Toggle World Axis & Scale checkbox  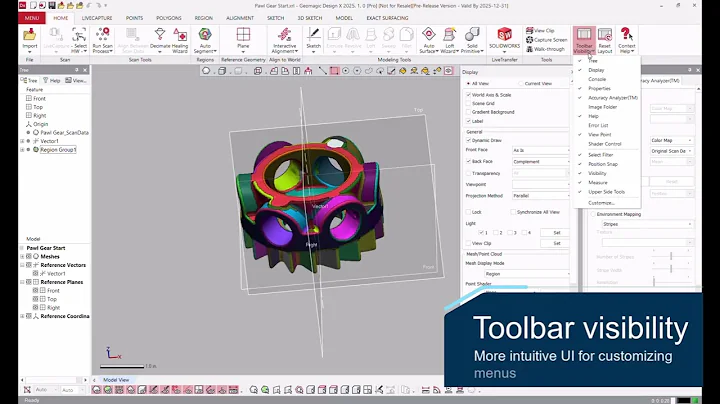[x=468, y=95]
